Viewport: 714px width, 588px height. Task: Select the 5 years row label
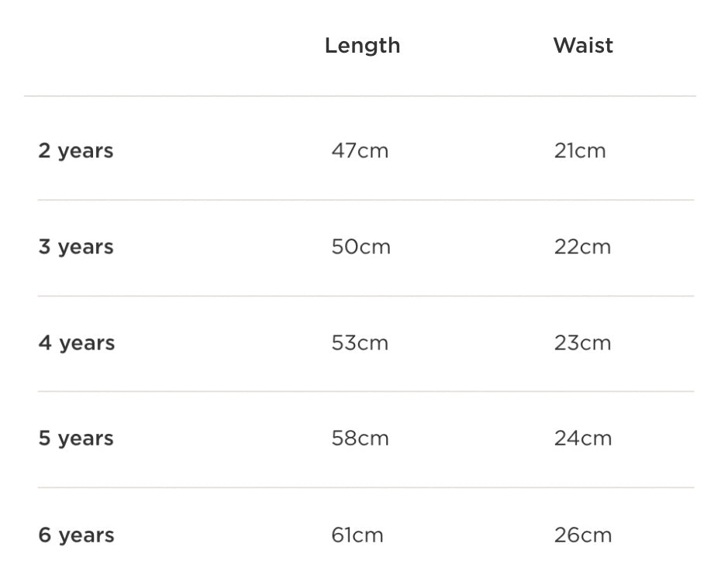click(76, 438)
